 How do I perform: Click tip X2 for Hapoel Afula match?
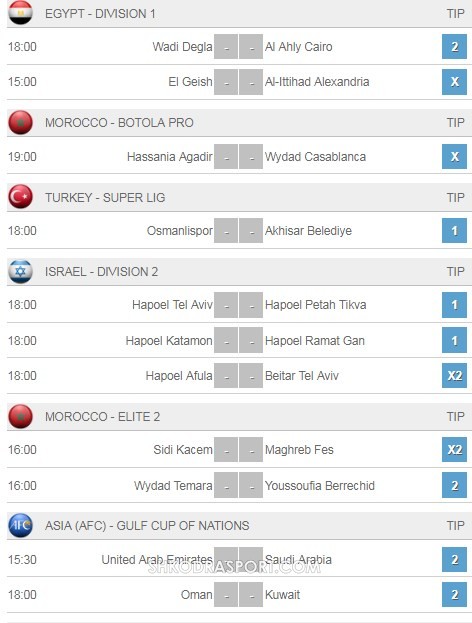[454, 375]
